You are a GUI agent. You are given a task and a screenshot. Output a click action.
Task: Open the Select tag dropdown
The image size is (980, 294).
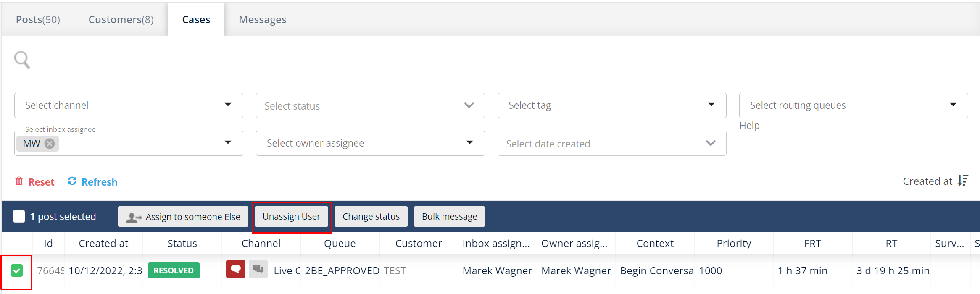pyautogui.click(x=612, y=105)
